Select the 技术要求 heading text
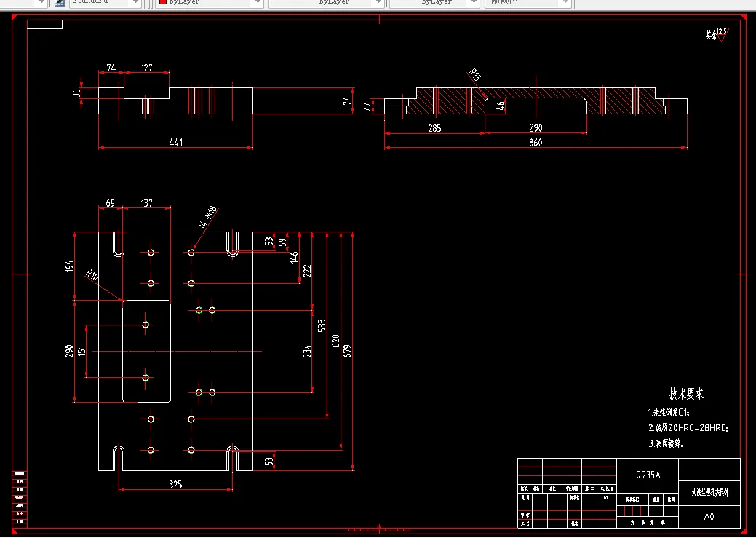 click(x=686, y=394)
